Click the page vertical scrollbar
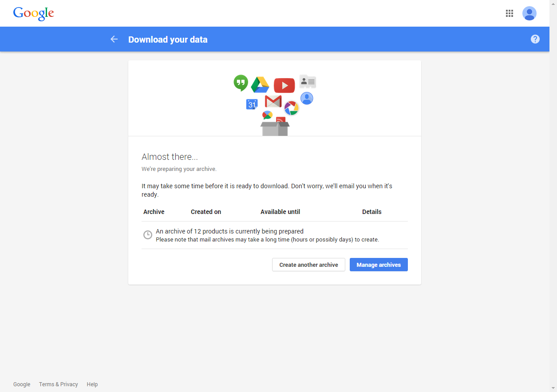557x392 pixels. click(553, 196)
